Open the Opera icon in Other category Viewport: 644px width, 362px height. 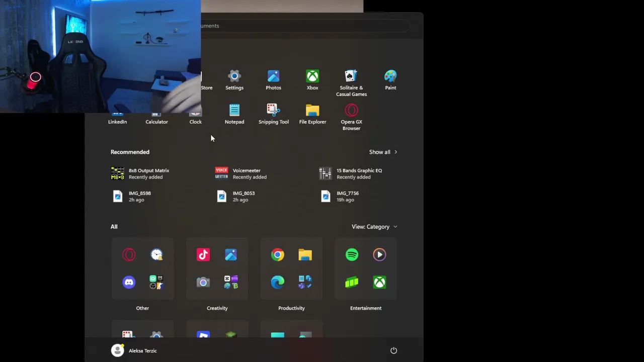tap(129, 255)
